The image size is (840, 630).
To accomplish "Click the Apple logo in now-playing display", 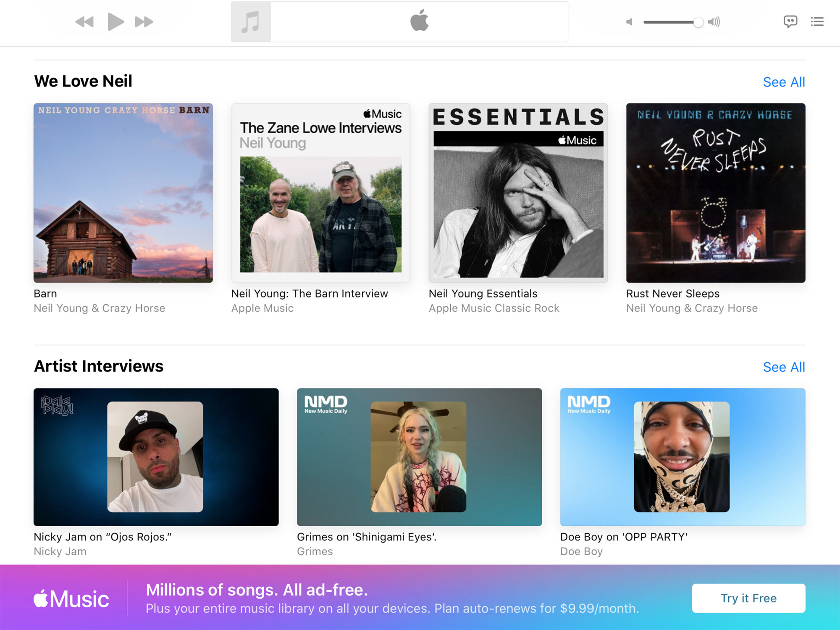I will (419, 20).
